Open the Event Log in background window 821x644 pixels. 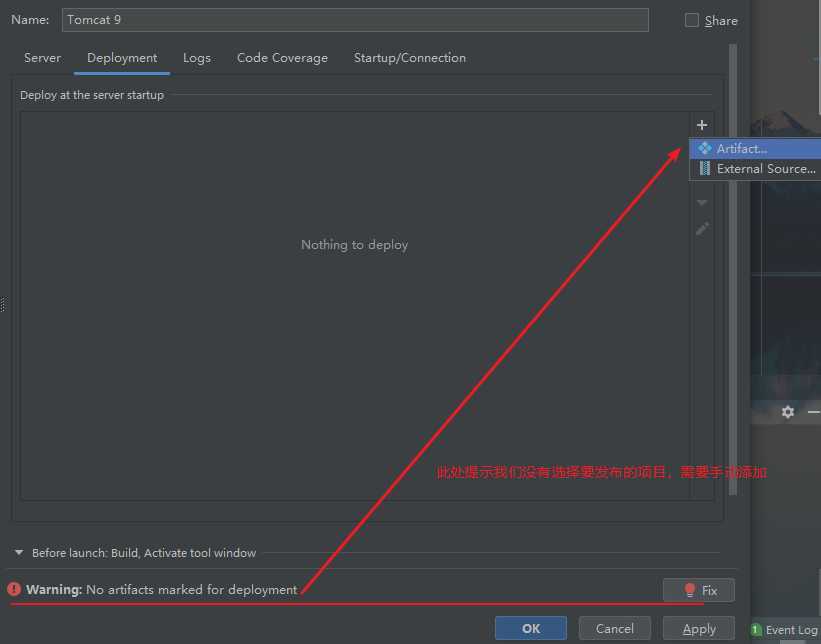[792, 630]
